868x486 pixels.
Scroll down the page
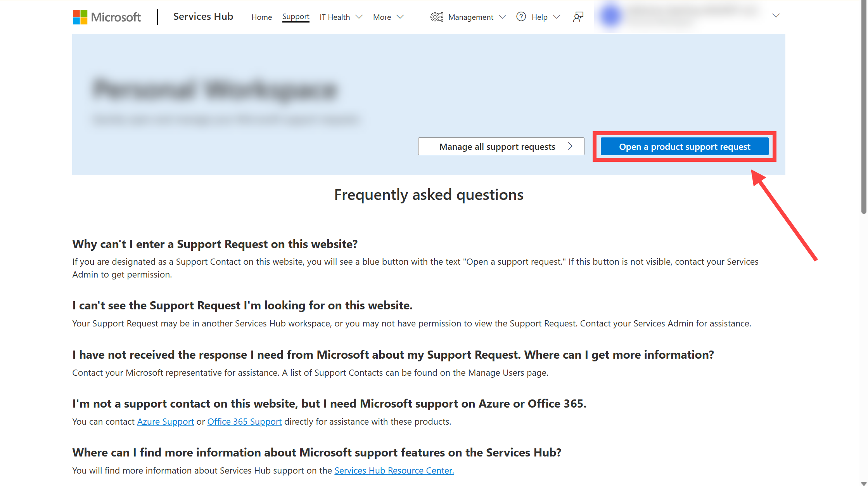pos(864,481)
